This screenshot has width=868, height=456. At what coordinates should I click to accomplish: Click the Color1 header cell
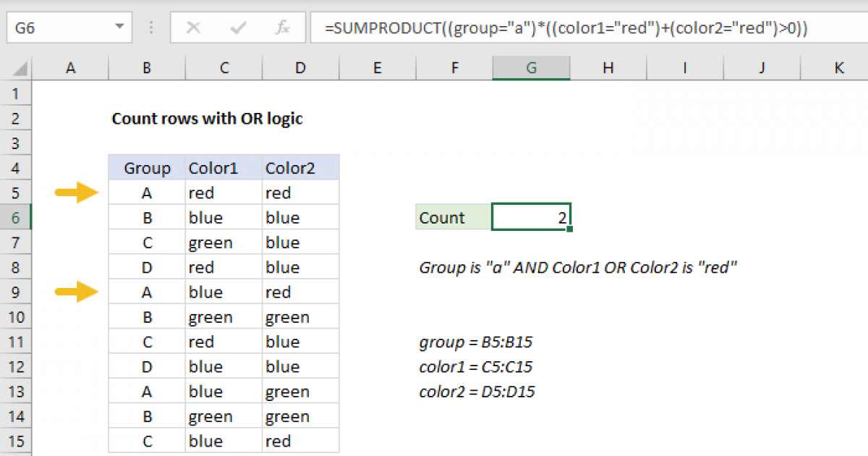point(224,168)
